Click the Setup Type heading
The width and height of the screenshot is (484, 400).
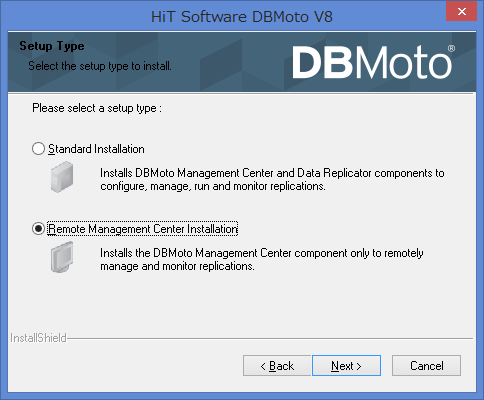[52, 46]
